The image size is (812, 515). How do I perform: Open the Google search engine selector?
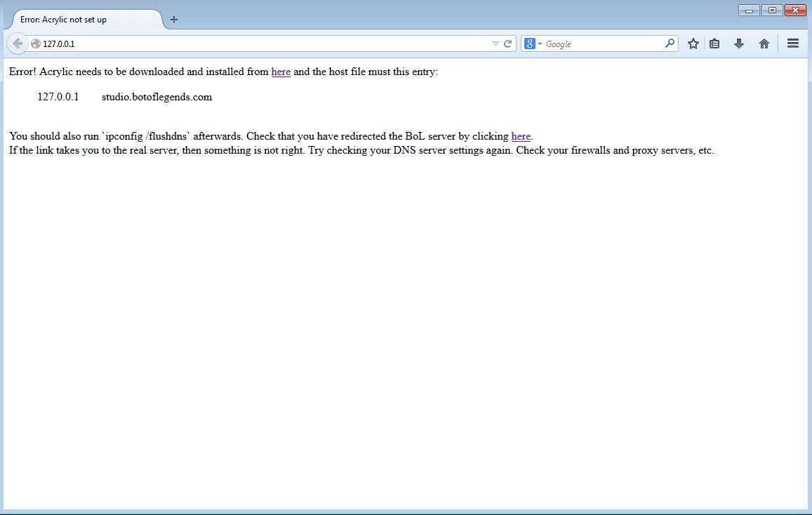point(533,44)
